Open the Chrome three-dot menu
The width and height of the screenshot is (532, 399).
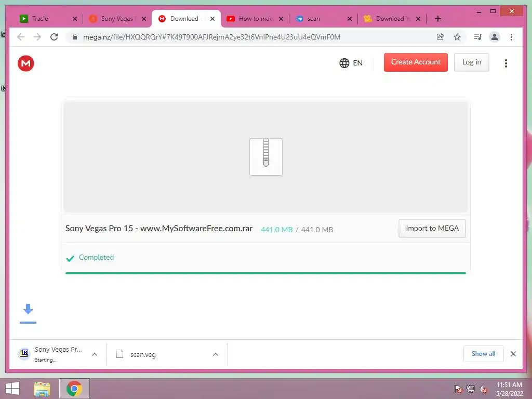(511, 37)
